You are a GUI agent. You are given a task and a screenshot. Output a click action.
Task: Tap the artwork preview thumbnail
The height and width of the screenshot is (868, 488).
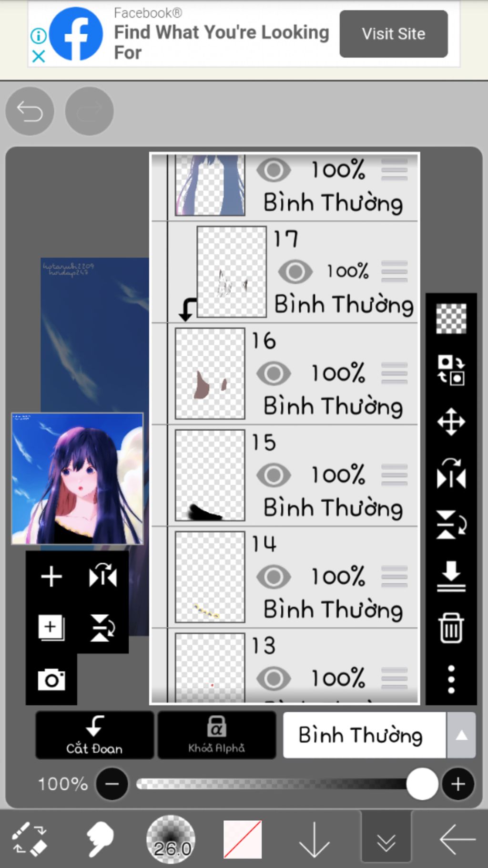coord(77,478)
